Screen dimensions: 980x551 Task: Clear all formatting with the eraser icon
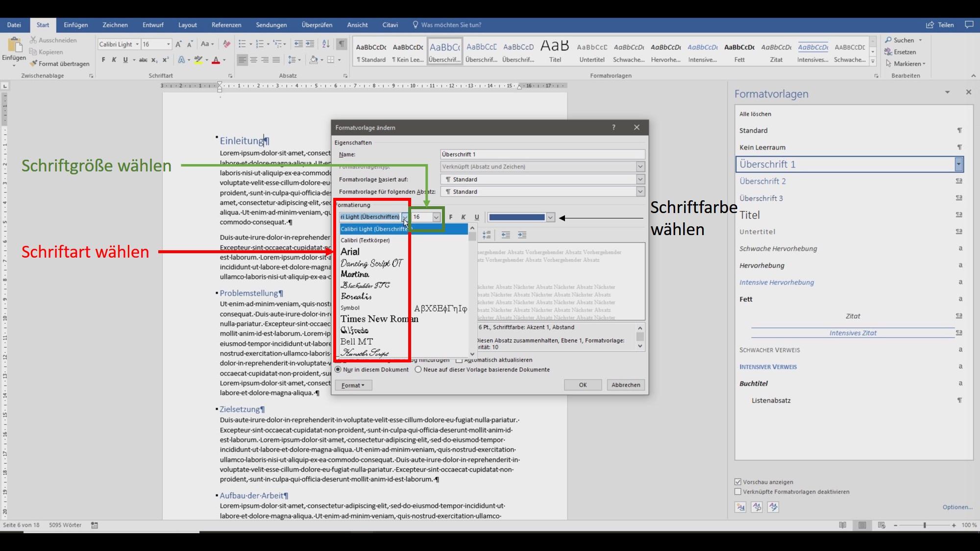pyautogui.click(x=226, y=44)
